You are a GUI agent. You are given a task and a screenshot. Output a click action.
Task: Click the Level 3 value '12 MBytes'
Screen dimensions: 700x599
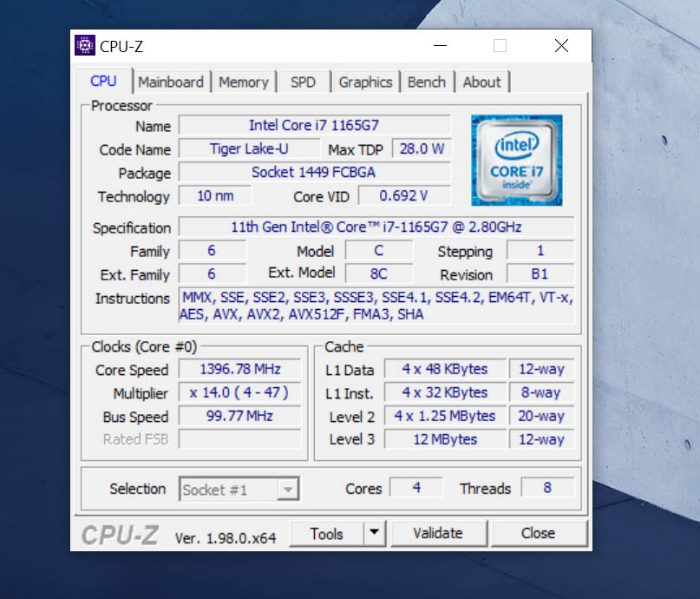445,439
